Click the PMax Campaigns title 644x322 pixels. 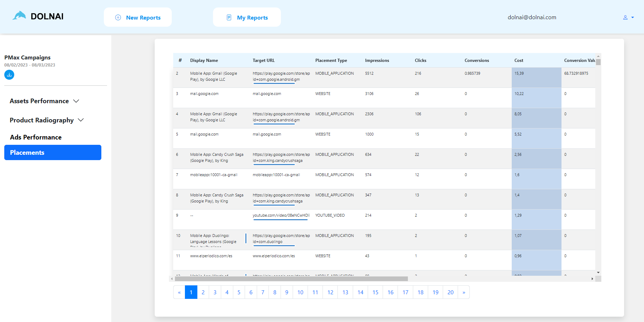pos(27,57)
